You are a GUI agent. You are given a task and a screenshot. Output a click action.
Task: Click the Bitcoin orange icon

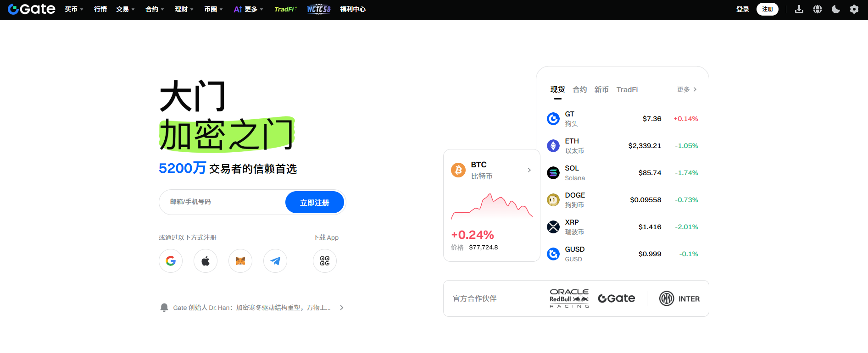pyautogui.click(x=458, y=170)
